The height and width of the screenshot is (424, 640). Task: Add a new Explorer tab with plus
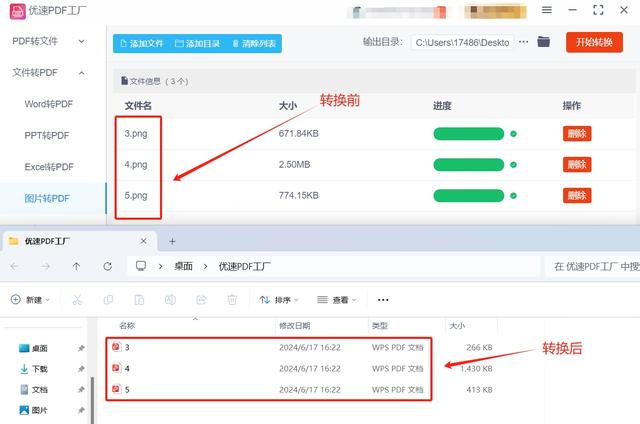172,242
